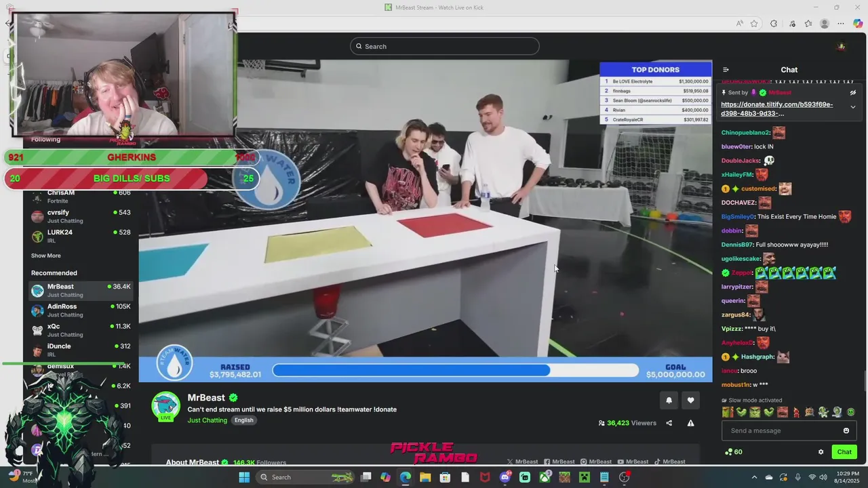Image resolution: width=868 pixels, height=488 pixels.
Task: Open File Explorer from the taskbar
Action: point(425,477)
